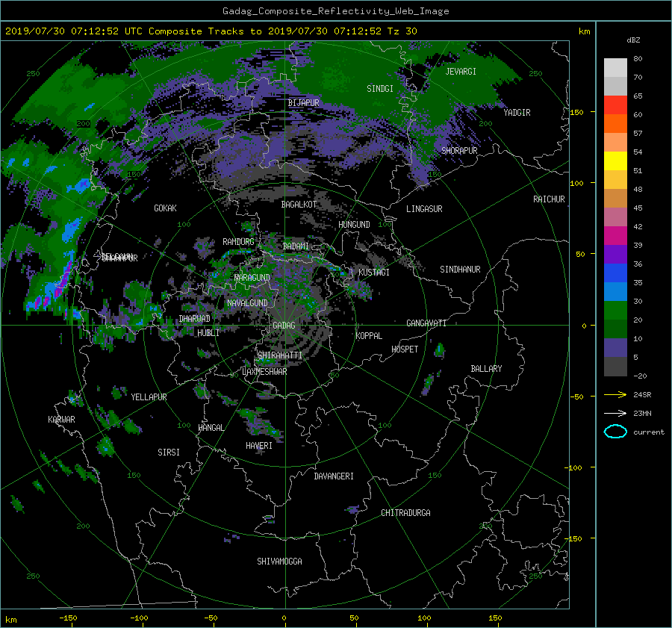Viewport: 672px width, 628px height.
Task: Click the KUSTAGI city label
Action: 374,273
